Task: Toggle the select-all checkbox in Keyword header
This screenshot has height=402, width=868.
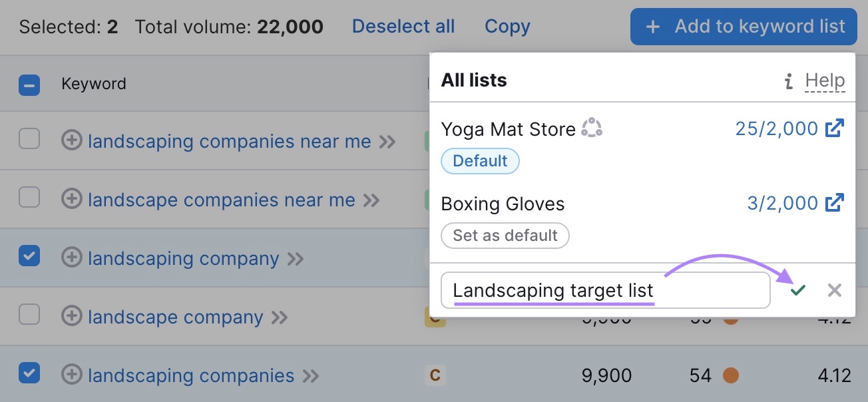Action: click(x=29, y=85)
